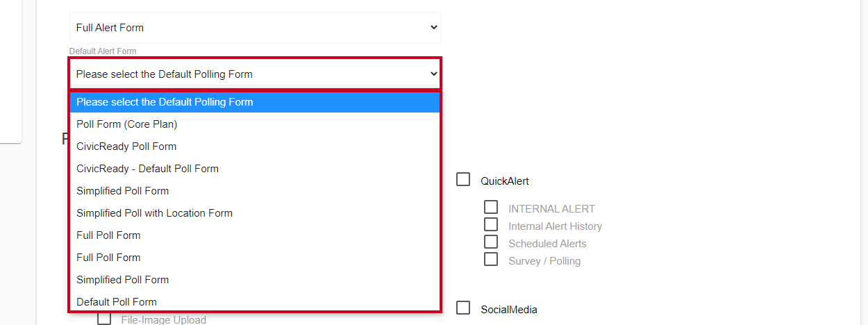Open the Full Alert Form dropdown
This screenshot has width=868, height=325.
click(255, 28)
